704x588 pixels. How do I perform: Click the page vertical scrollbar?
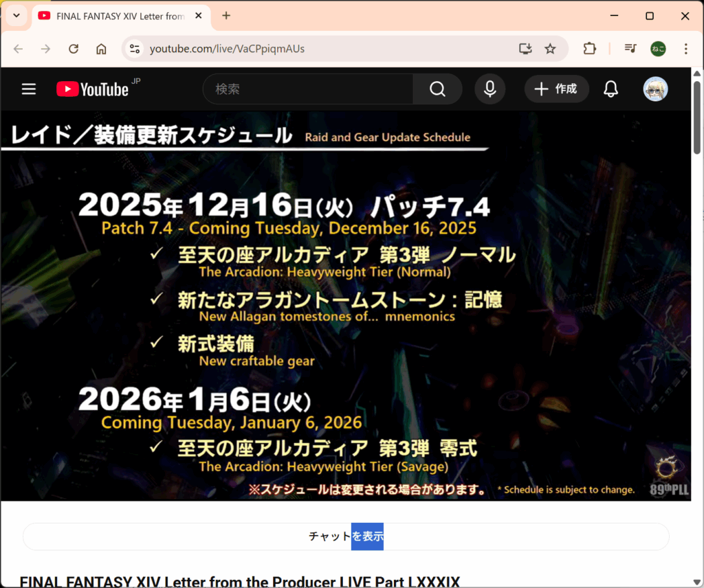point(696,117)
